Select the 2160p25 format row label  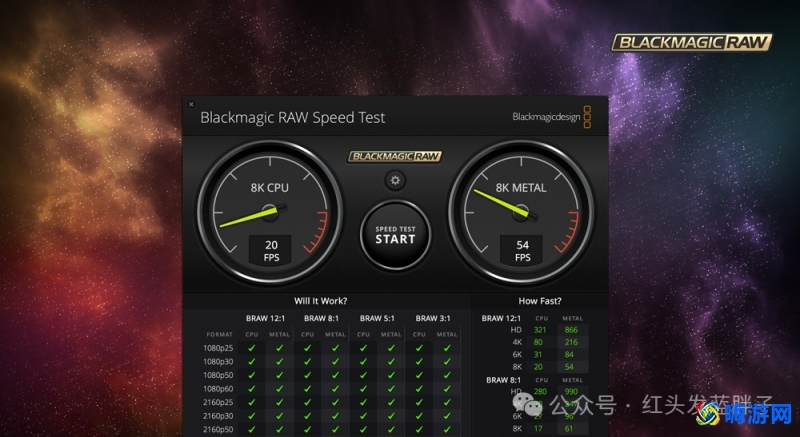(218, 402)
